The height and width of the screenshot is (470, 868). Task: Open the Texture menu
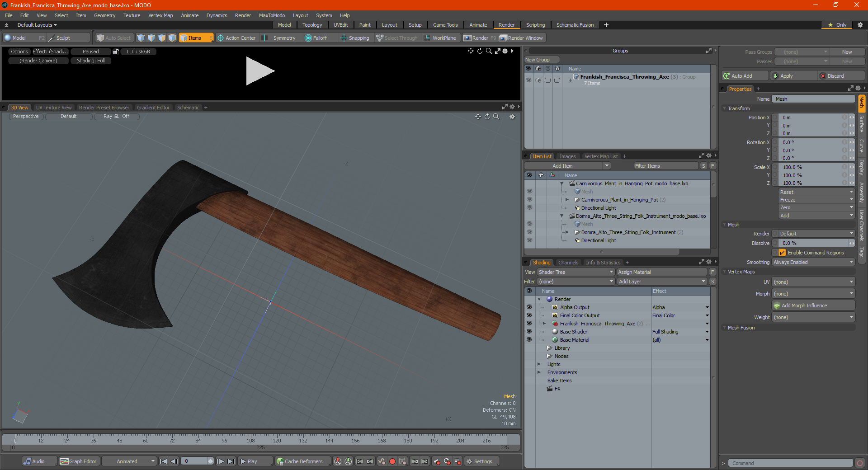pos(132,15)
